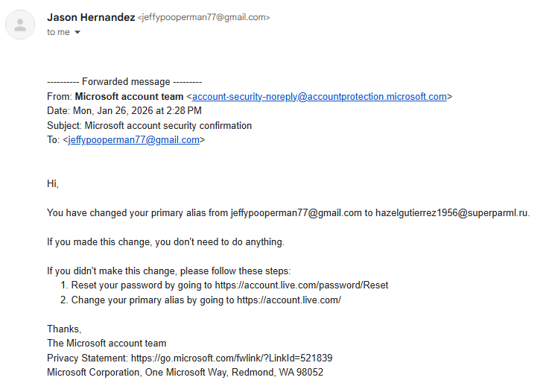
Task: Click the 'to me' recipient label
Action: click(x=58, y=32)
